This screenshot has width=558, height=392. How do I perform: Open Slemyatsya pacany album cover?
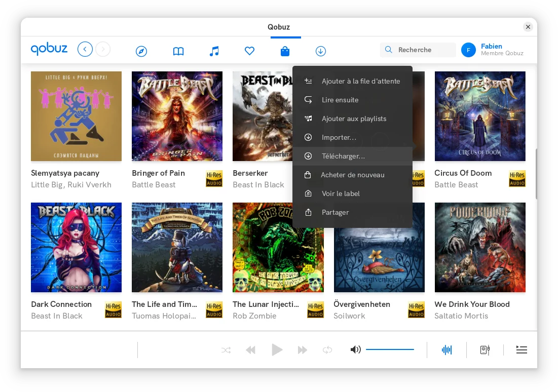click(76, 116)
